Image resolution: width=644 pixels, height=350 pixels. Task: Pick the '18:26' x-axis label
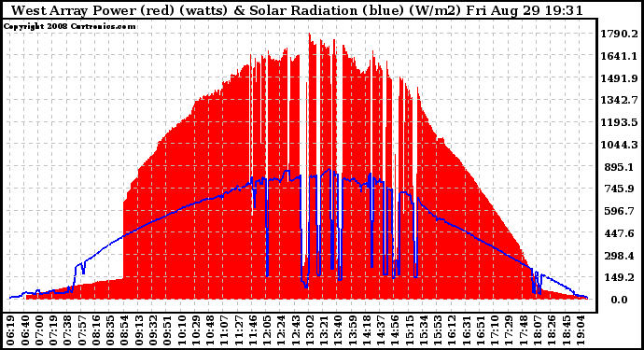click(552, 330)
